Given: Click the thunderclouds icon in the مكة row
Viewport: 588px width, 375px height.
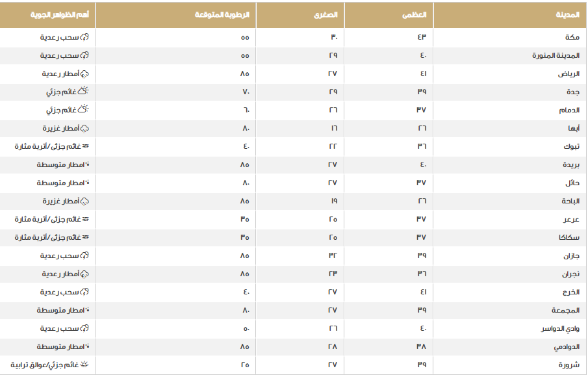Looking at the screenshot, I should (84, 38).
